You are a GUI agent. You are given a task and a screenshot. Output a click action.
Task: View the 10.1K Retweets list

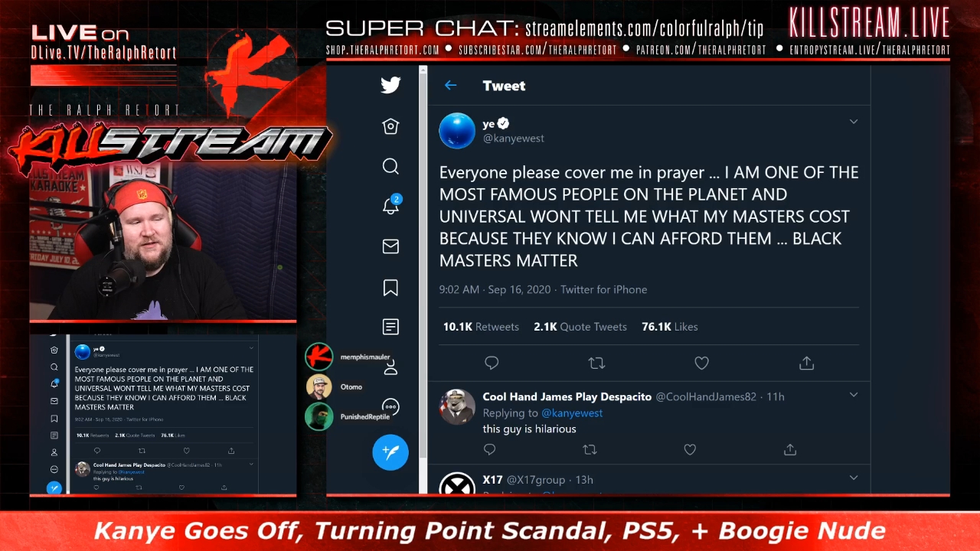481,327
